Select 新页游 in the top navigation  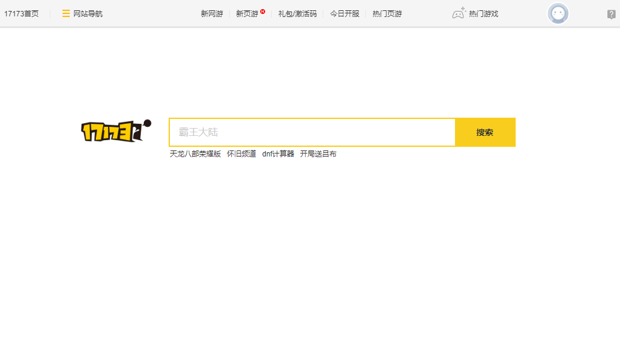click(247, 13)
